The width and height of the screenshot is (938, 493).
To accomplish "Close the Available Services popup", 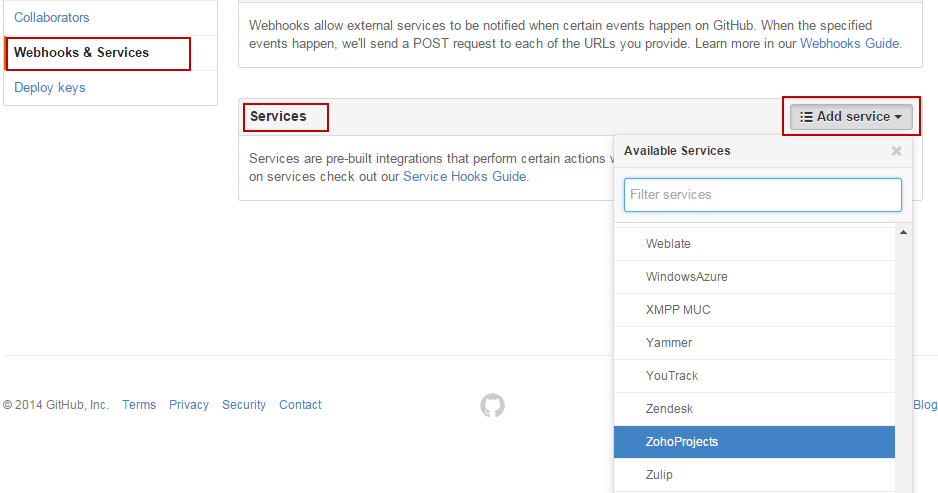I will (896, 151).
